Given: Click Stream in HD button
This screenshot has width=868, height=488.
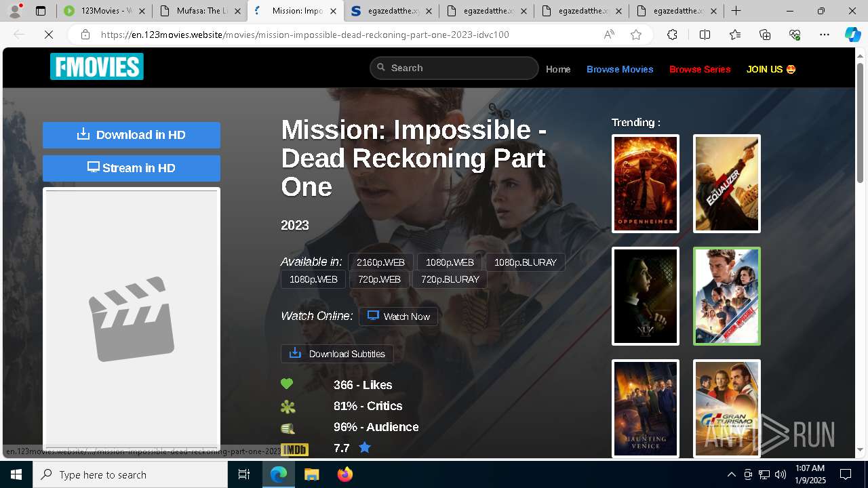Looking at the screenshot, I should (x=132, y=168).
